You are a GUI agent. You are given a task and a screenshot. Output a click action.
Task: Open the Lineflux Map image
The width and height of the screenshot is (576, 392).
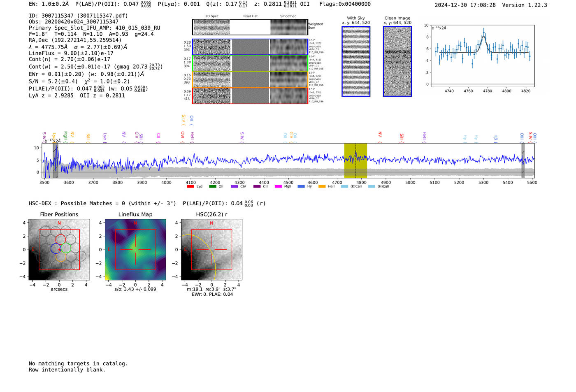pos(135,250)
